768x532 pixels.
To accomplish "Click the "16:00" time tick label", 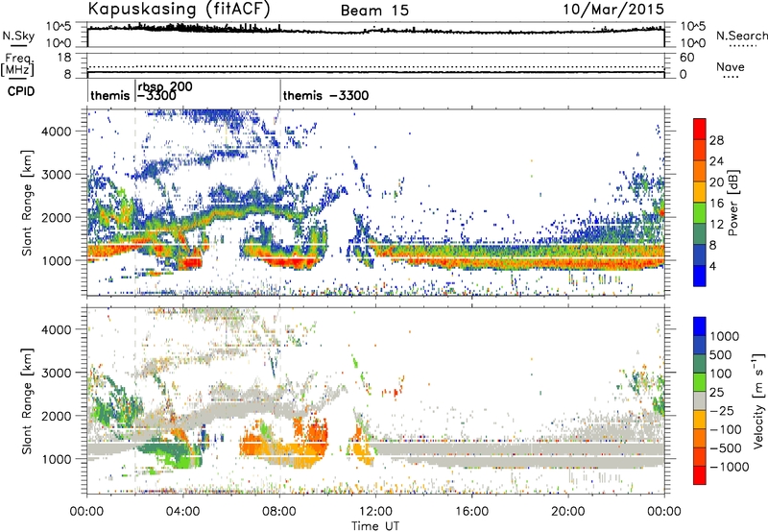I will tap(471, 512).
